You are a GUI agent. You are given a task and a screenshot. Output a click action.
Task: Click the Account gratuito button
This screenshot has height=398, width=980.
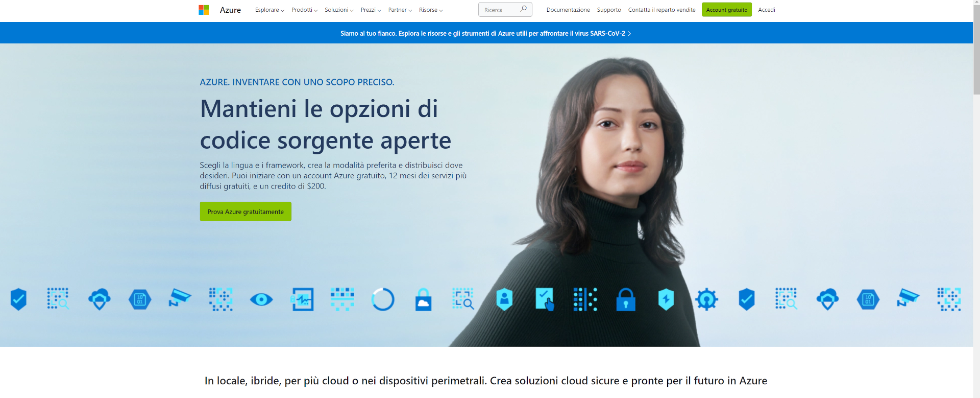[x=727, y=10]
